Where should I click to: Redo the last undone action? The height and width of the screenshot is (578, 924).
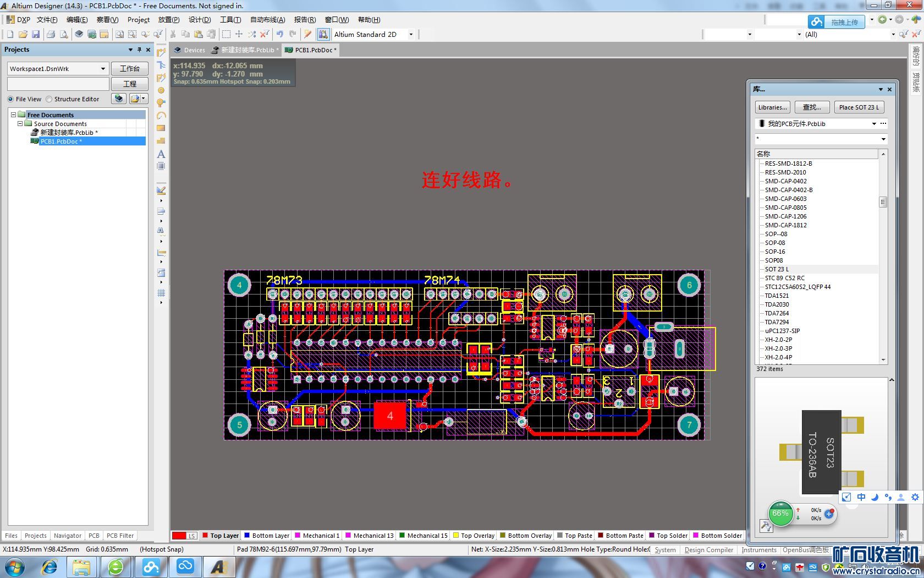tap(293, 34)
